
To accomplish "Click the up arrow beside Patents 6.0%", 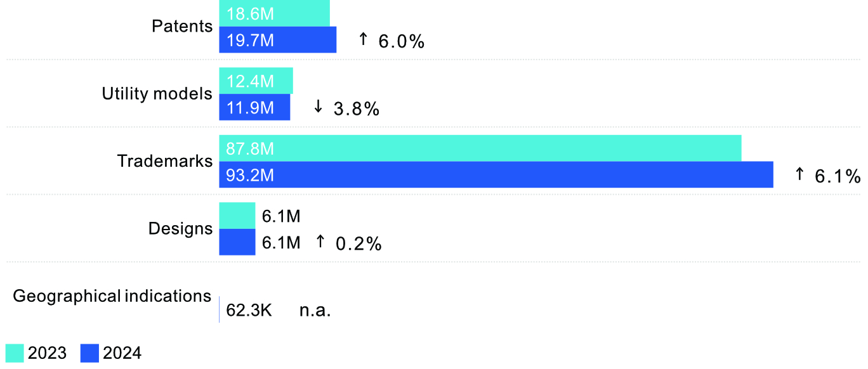I will [363, 39].
